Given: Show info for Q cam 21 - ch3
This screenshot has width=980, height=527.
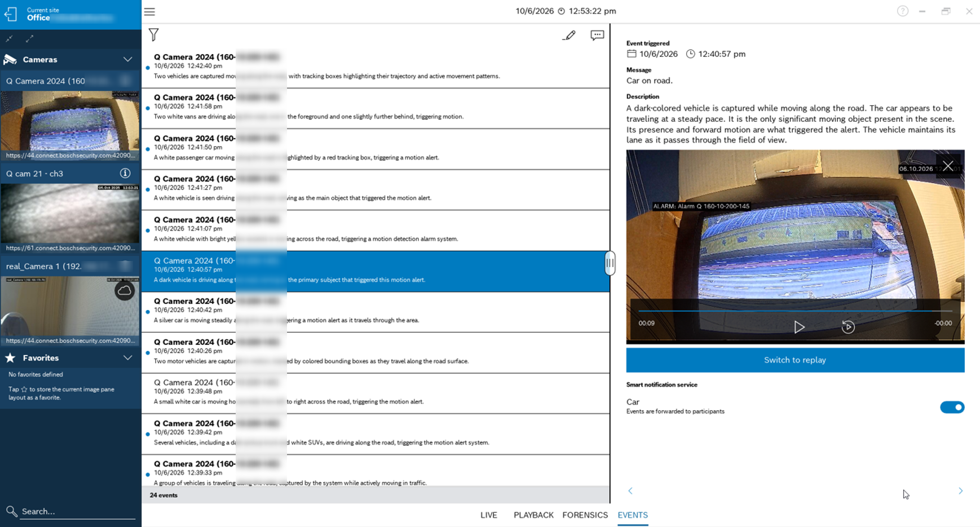Looking at the screenshot, I should (125, 173).
